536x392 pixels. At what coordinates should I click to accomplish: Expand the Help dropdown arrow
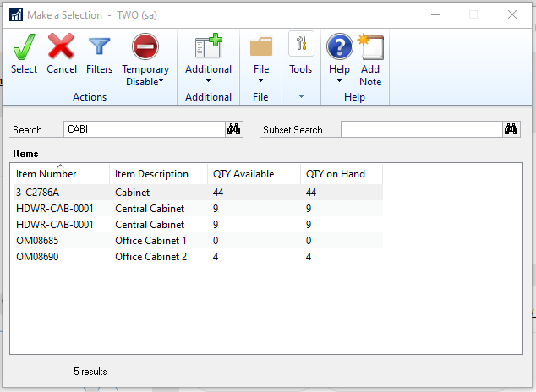(339, 80)
